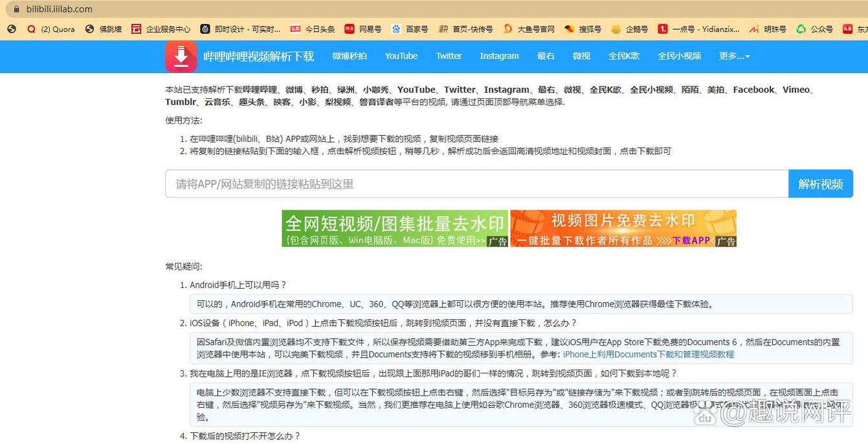Open the iPhone Documents download tutorial link
This screenshot has height=444, width=868.
(649, 354)
